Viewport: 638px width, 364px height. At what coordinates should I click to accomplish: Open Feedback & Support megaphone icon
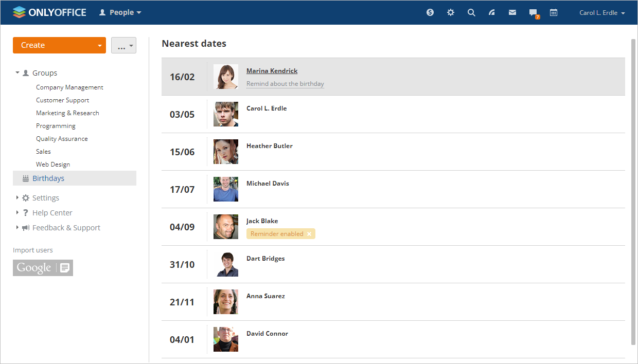[x=25, y=227]
